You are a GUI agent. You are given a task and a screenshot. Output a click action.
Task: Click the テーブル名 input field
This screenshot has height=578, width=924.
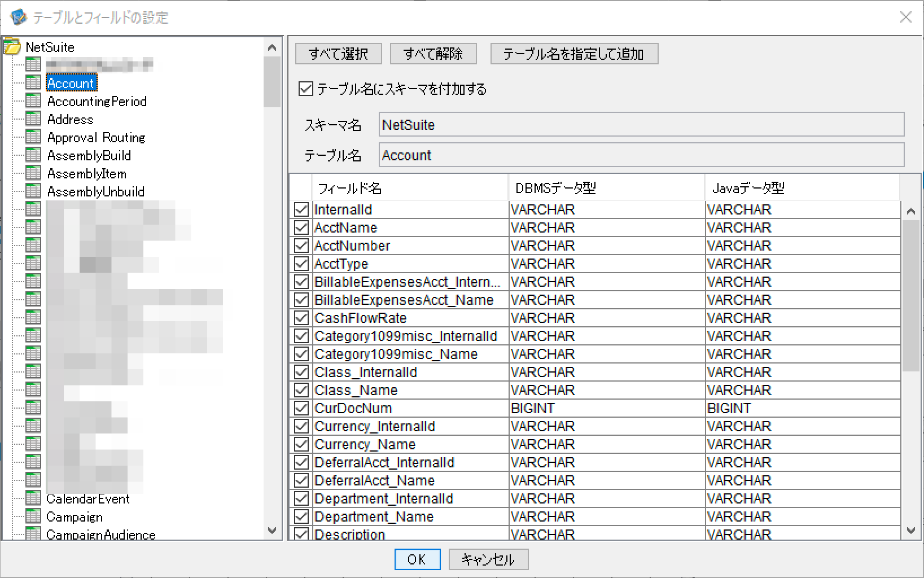[x=641, y=155]
